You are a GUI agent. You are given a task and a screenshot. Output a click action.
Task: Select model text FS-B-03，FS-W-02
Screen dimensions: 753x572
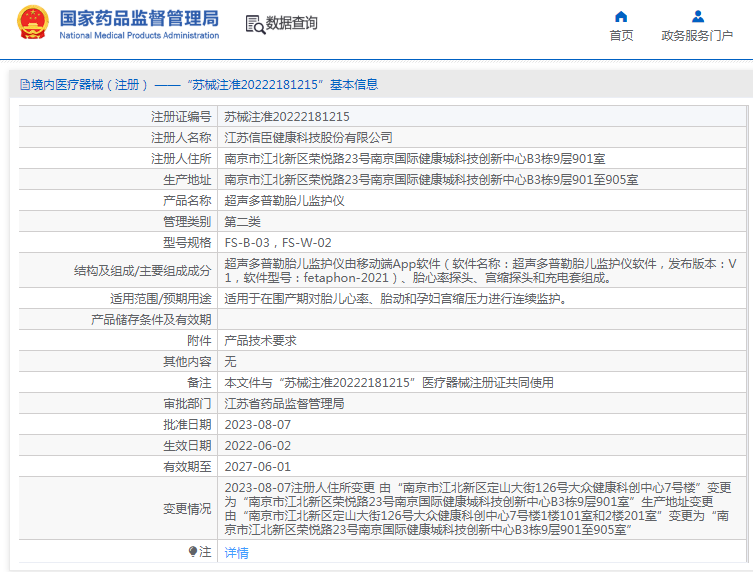(278, 243)
